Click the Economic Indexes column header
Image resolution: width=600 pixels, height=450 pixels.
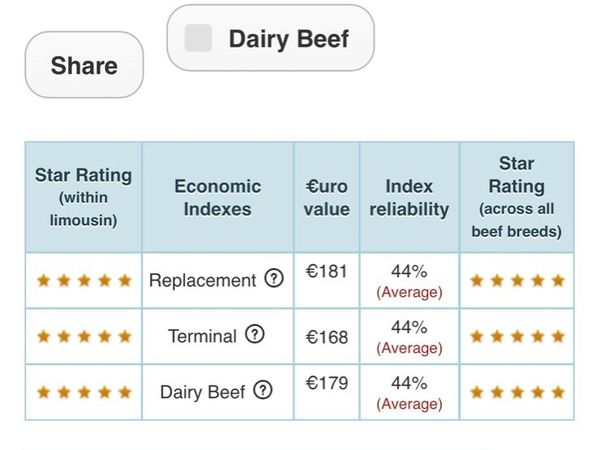(217, 197)
